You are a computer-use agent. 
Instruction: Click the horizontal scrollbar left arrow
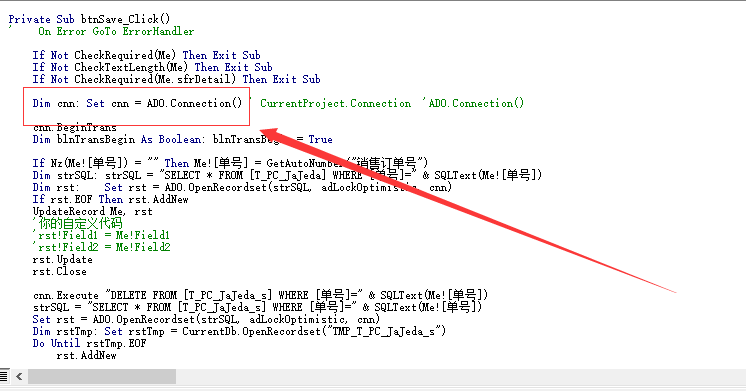click(19, 376)
